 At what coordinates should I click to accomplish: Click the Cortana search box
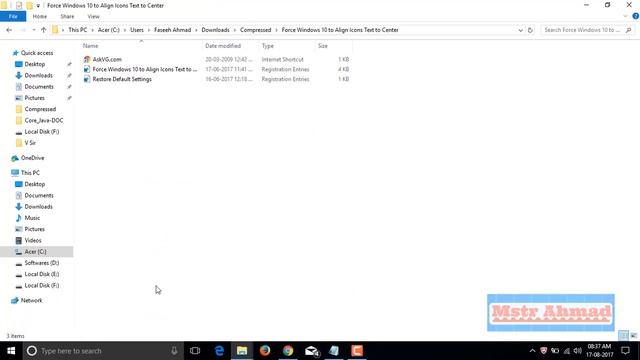click(102, 351)
